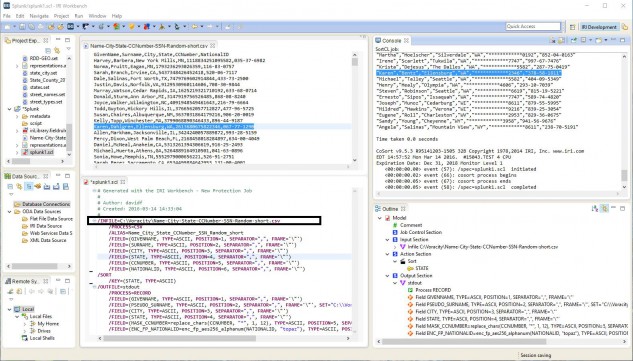Collapse the Action Section in Outline
Screen dimensions: 633x361
(388, 254)
